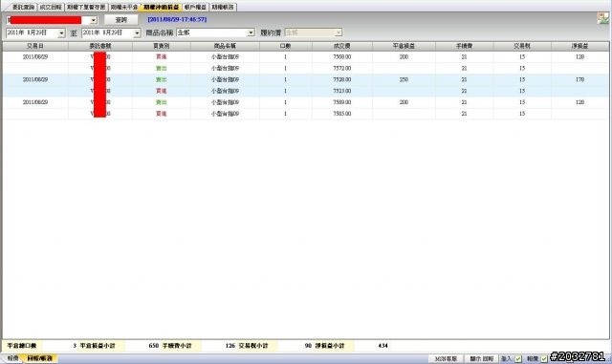Open the 報價 bottom tab
The image size is (612, 364).
[12, 358]
